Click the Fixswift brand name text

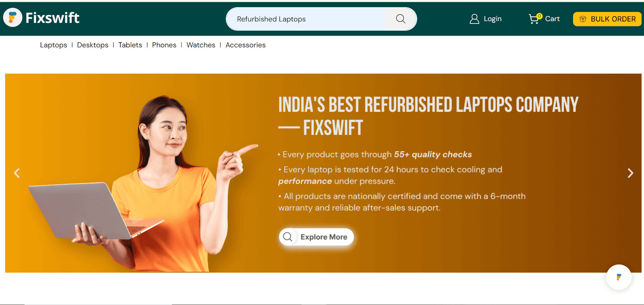coord(53,18)
